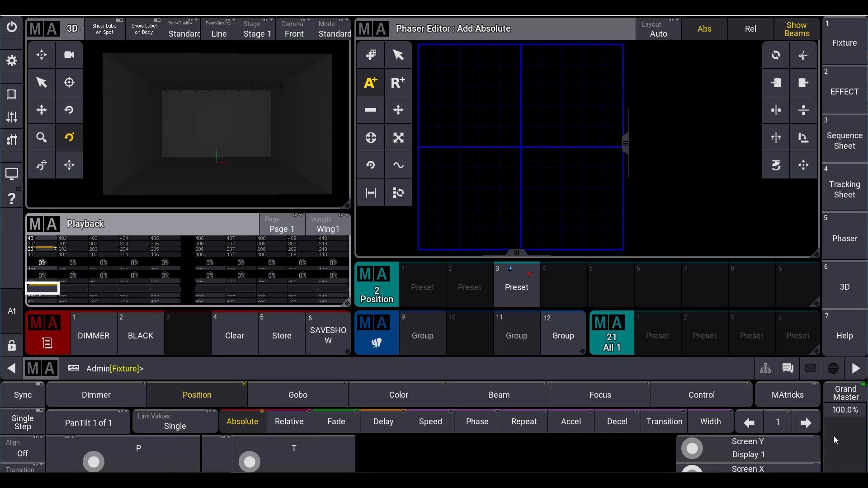Screen dimensions: 868x488
Task: Open settings gear in the left sidebar
Action: point(12,61)
